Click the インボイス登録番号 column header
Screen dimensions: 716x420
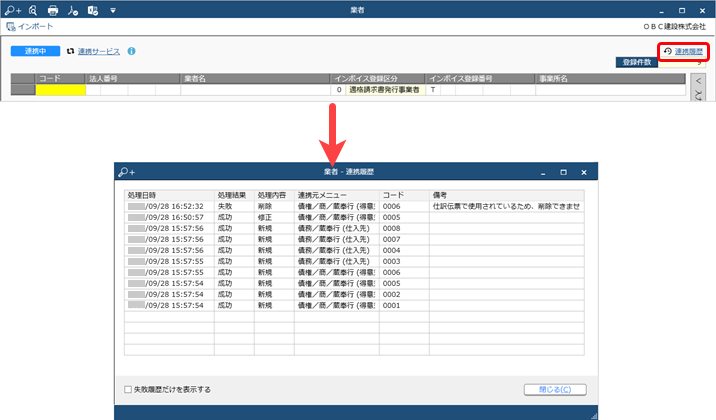[479, 79]
